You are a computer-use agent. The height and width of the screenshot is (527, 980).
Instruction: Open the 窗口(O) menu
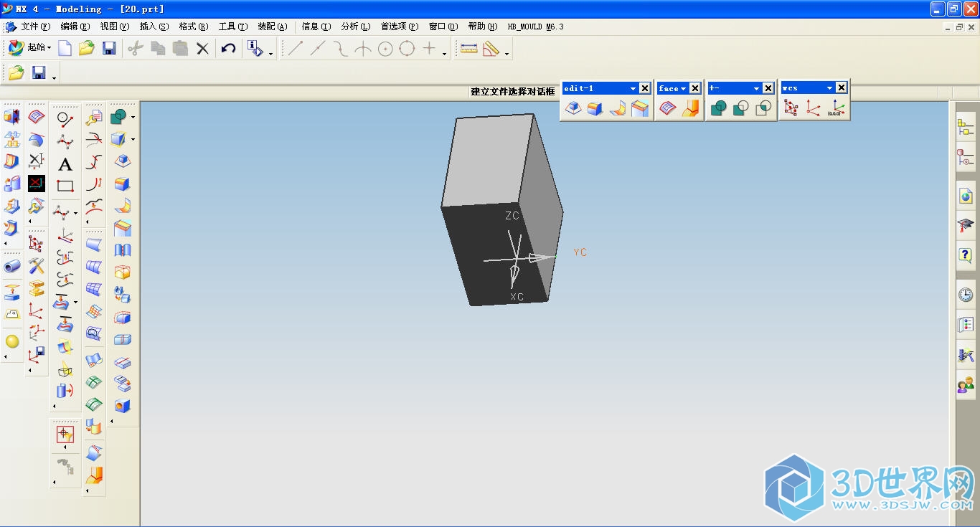[443, 27]
